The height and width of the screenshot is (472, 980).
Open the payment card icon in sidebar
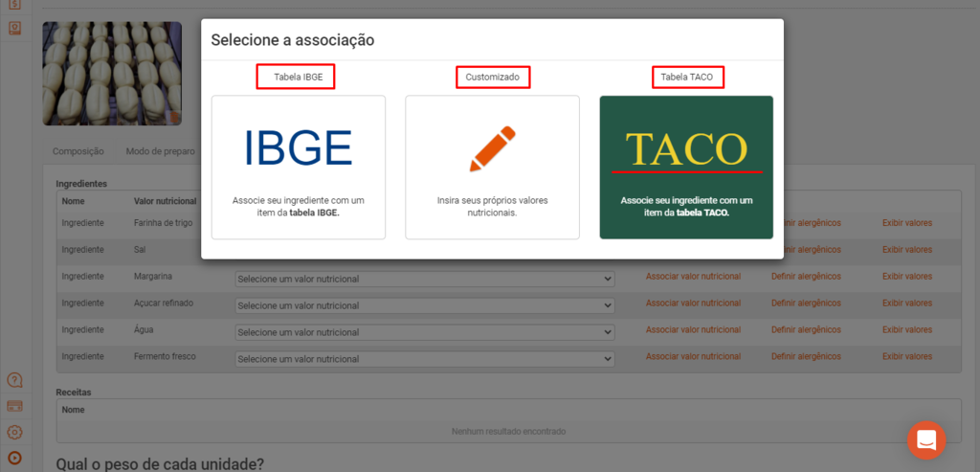[x=15, y=406]
